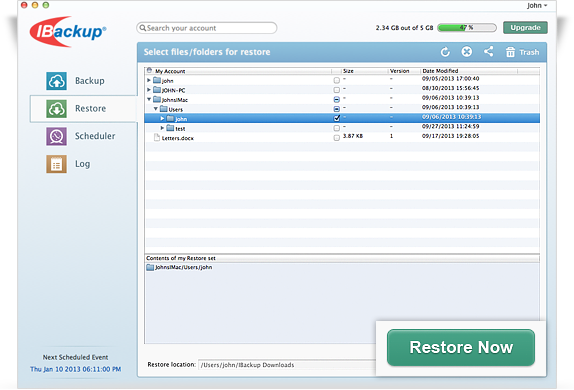574x390 pixels.
Task: Click the IBackup logo
Action: pos(68,31)
